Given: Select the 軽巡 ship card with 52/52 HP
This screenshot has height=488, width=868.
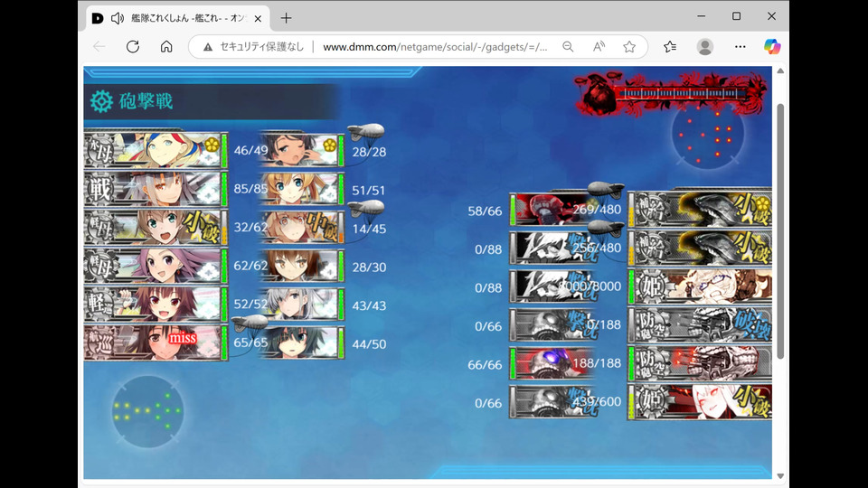Looking at the screenshot, I should point(156,304).
